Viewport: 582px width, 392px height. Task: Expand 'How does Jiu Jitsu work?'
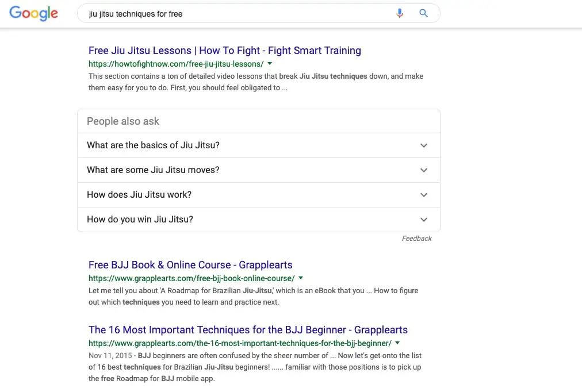(259, 195)
